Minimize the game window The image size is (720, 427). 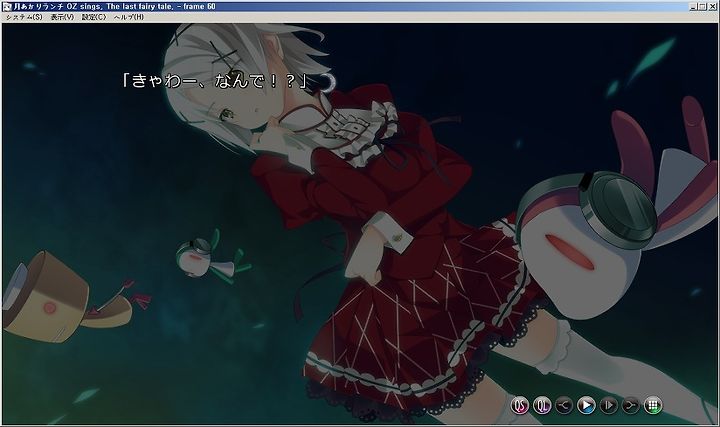[x=694, y=6]
